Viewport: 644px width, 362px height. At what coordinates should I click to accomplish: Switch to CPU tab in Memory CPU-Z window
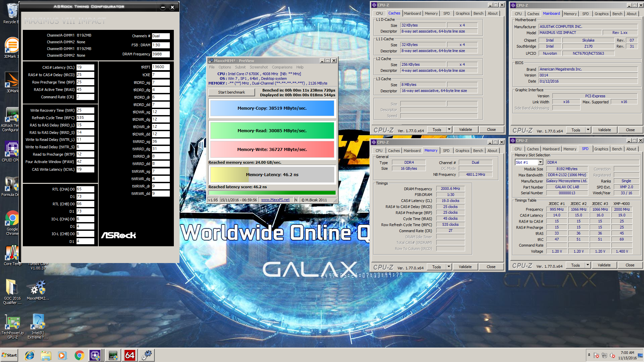[x=379, y=151]
